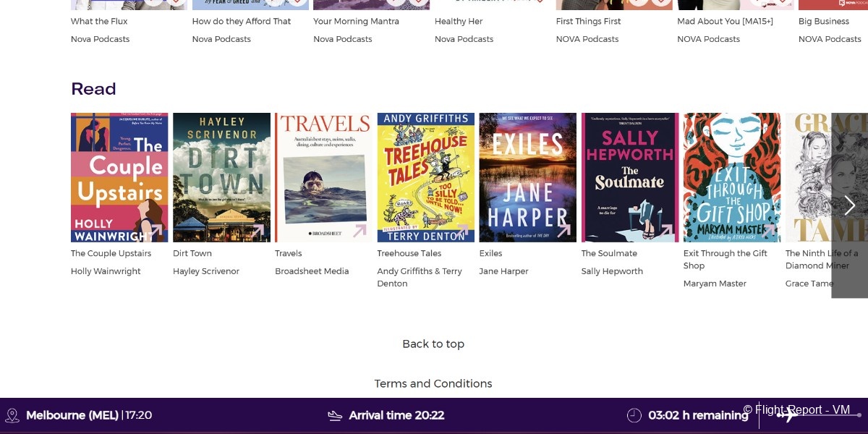
Task: Click the 'The Couple Upstairs' title text
Action: pyautogui.click(x=111, y=253)
